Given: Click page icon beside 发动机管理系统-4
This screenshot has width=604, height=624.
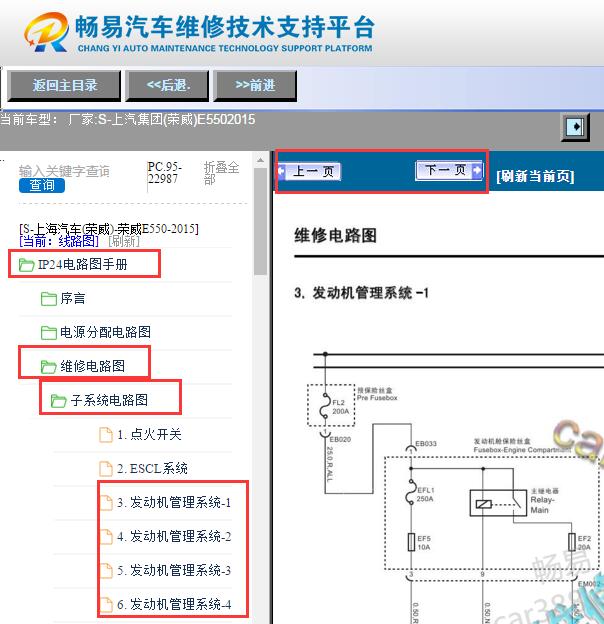Looking at the screenshot, I should (x=105, y=605).
